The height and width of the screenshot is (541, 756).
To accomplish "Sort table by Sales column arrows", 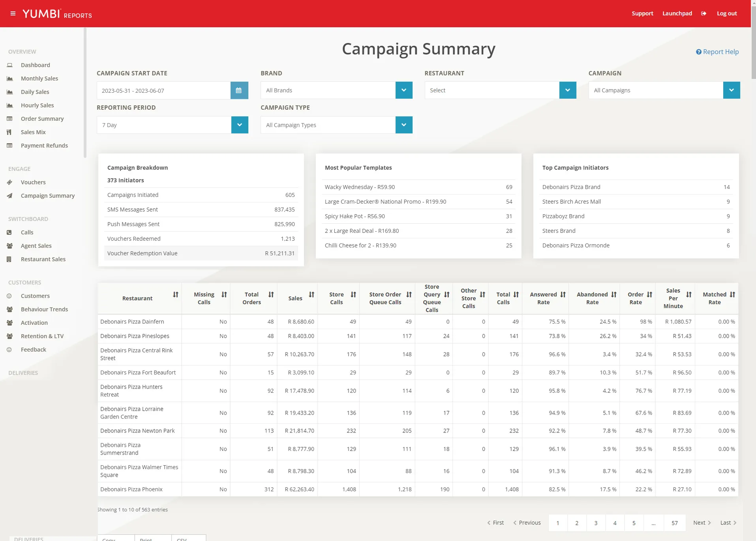I will coord(311,294).
